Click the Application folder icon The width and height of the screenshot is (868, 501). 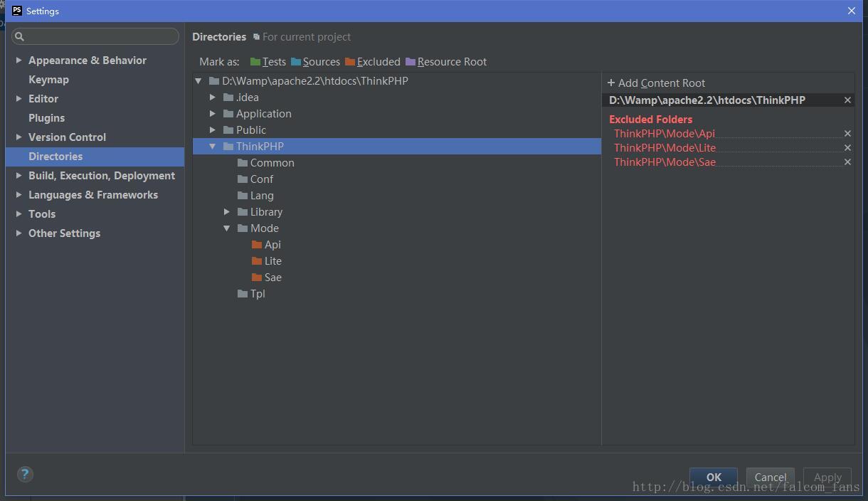click(228, 113)
